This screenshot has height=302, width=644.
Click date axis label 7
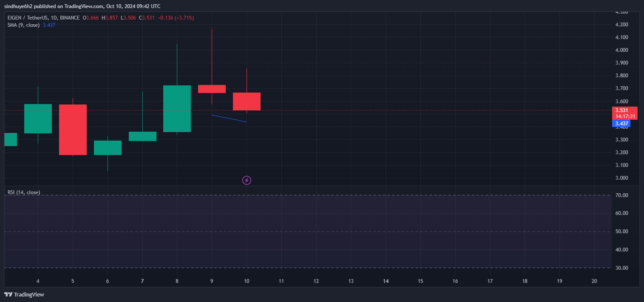[x=142, y=281]
